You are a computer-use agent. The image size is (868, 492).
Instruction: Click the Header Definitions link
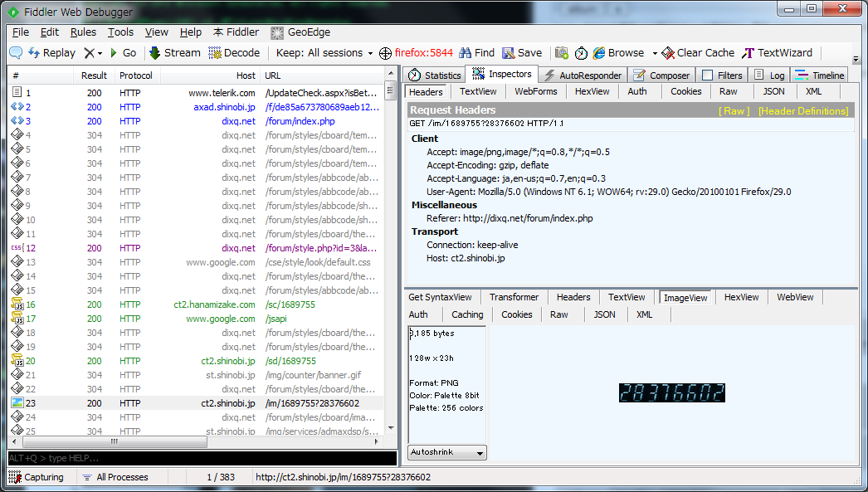(802, 111)
